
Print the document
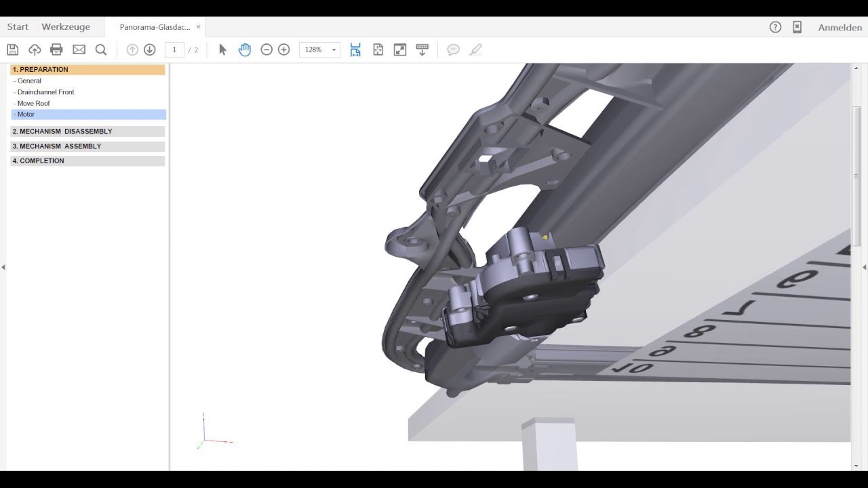[x=56, y=49]
